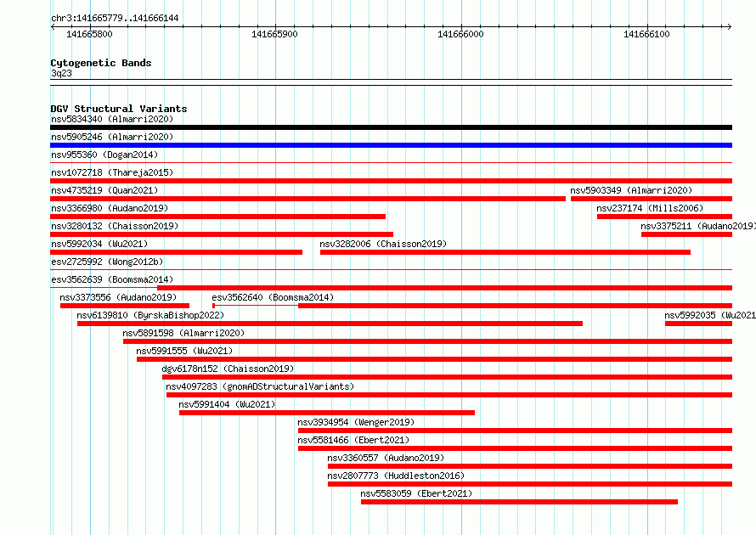Click the red bar under nsv3282006
The height and width of the screenshot is (535, 756).
[x=505, y=252]
